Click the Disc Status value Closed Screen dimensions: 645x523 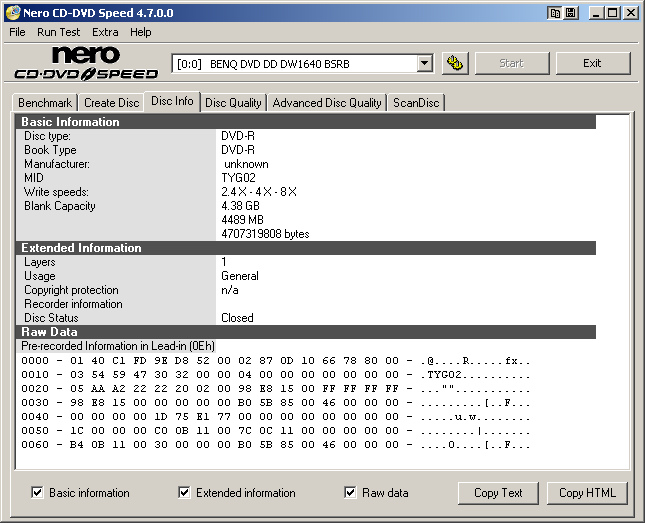pyautogui.click(x=237, y=318)
